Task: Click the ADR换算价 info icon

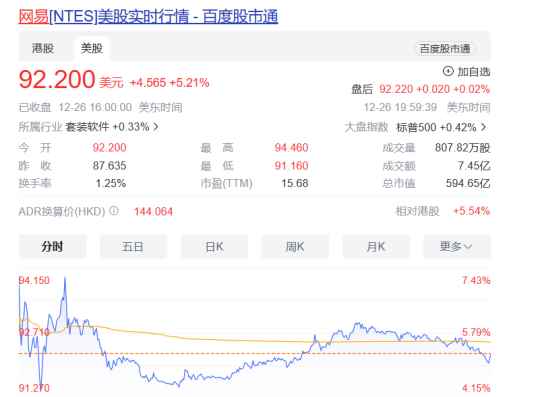Action: (114, 210)
